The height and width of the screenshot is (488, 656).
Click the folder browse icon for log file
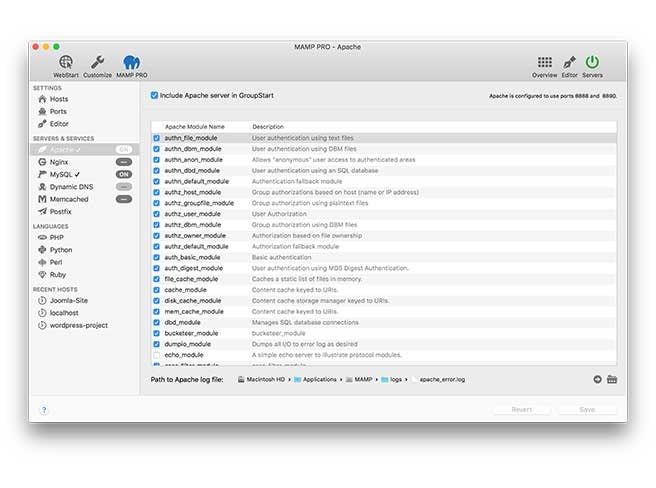612,380
